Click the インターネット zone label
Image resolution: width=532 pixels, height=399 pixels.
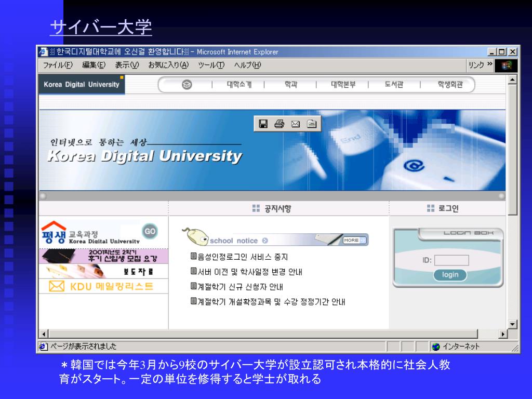[461, 347]
